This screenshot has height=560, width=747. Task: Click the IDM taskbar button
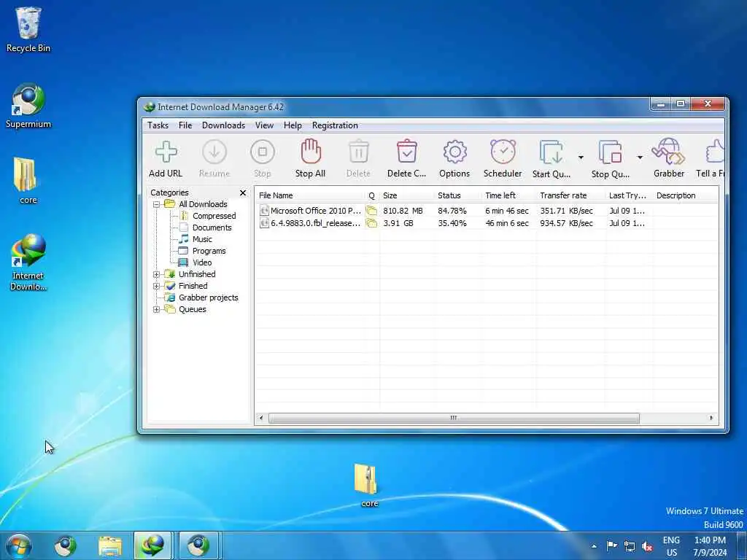[x=152, y=545]
